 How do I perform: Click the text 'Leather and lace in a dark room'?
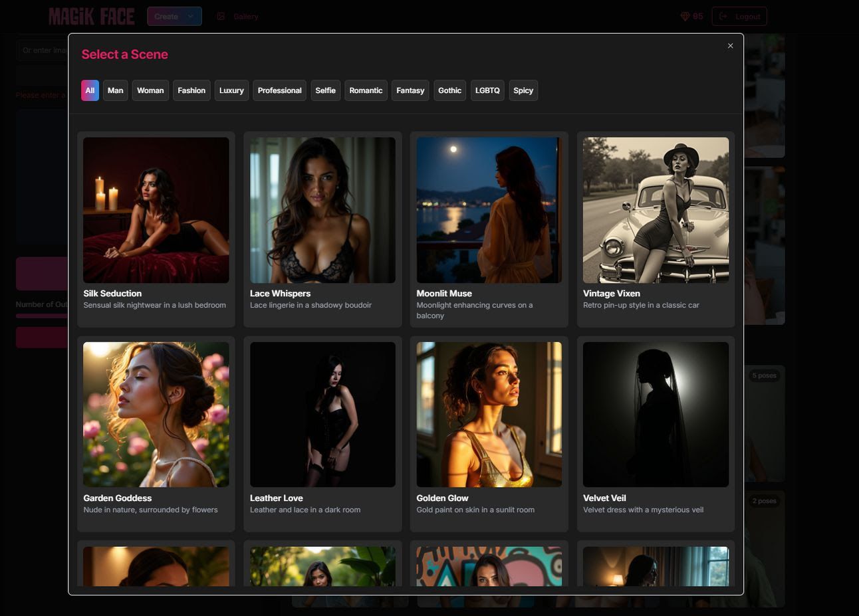pos(305,510)
